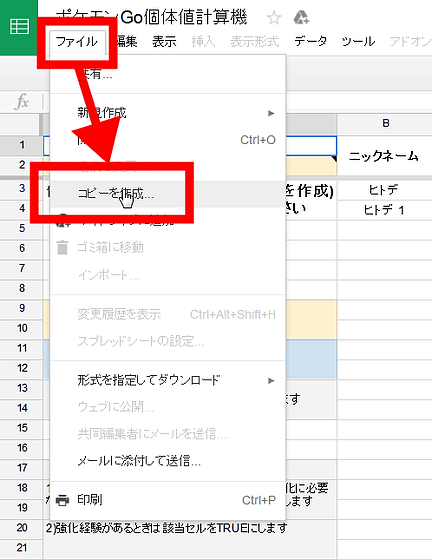Select ウェブに公開... menu entry

(x=168, y=407)
